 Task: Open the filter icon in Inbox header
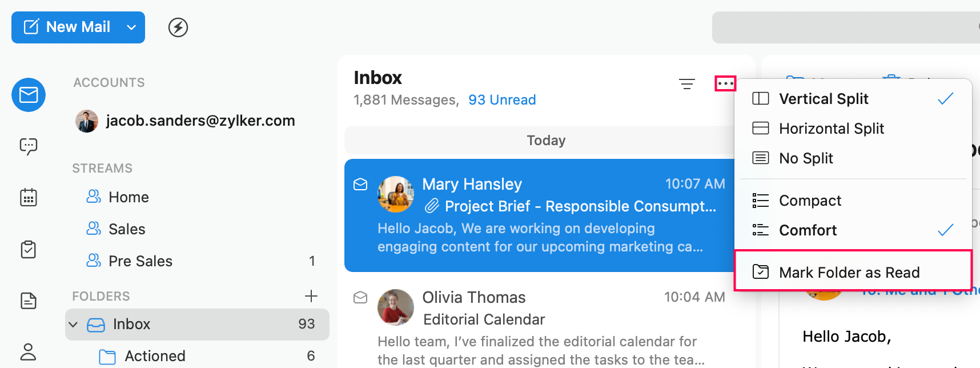pyautogui.click(x=687, y=84)
